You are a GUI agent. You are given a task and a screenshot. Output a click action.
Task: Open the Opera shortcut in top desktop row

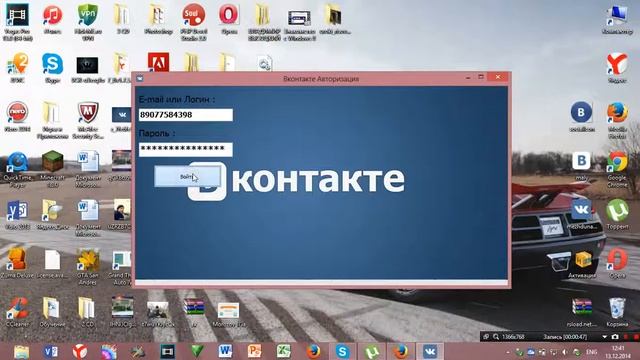pos(229,19)
